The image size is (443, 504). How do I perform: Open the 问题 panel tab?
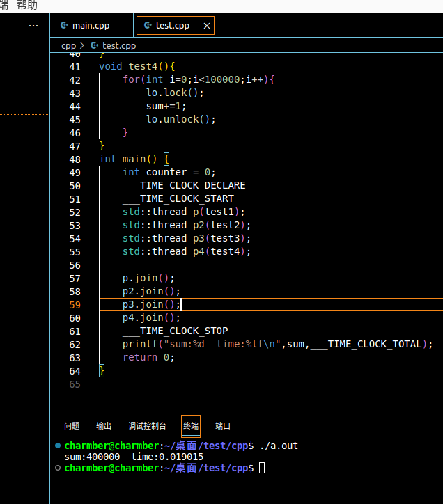click(72, 426)
